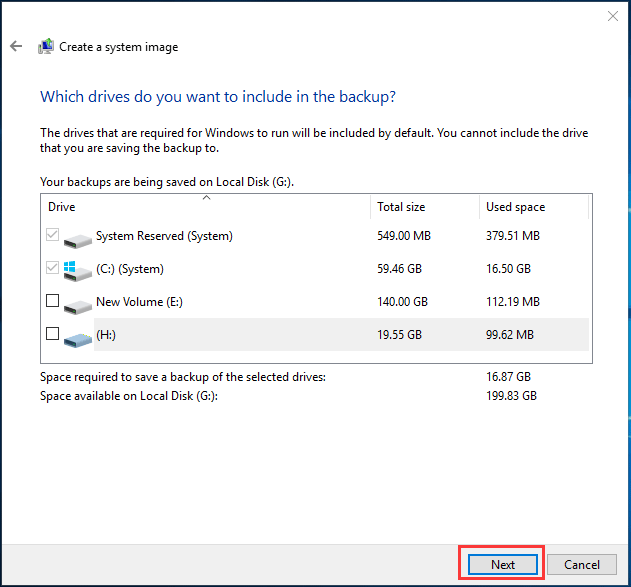Check the New Volume (E:) checkbox
The height and width of the screenshot is (587, 631).
tap(52, 301)
